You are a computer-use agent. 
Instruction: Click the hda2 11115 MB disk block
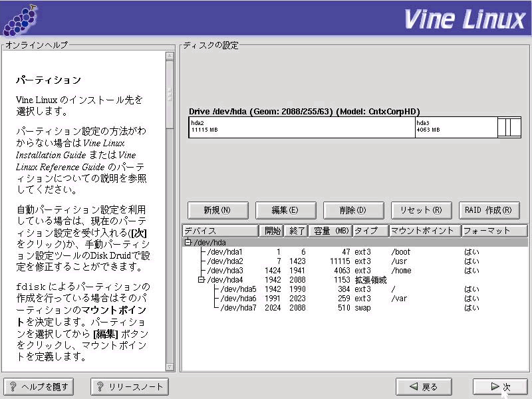point(302,127)
